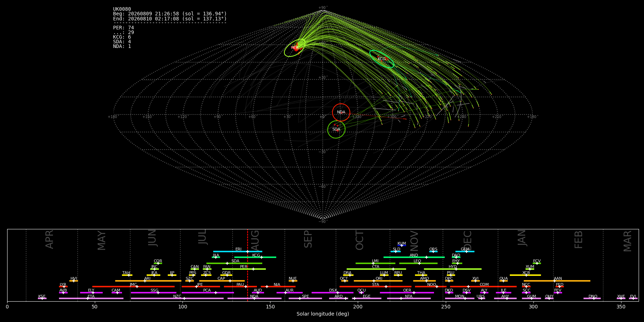Click the PER shower bar in timeline
Screen dimensions: 644x322
[x=244, y=269]
